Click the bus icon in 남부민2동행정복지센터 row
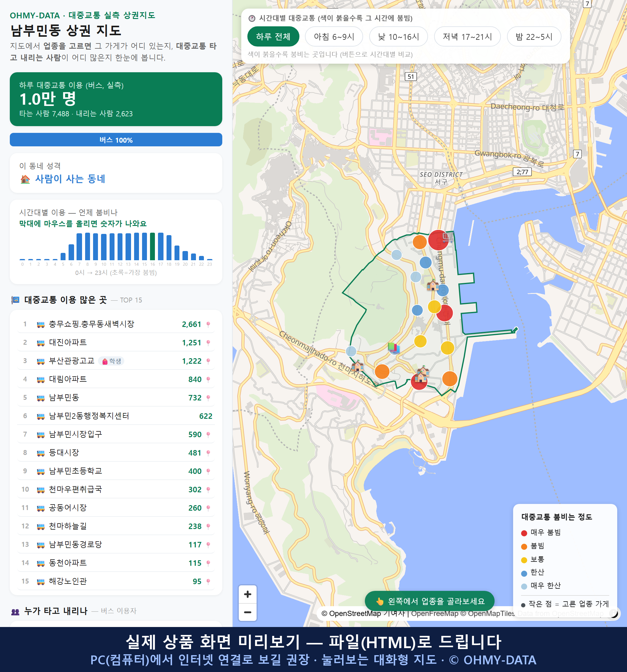 [40, 416]
